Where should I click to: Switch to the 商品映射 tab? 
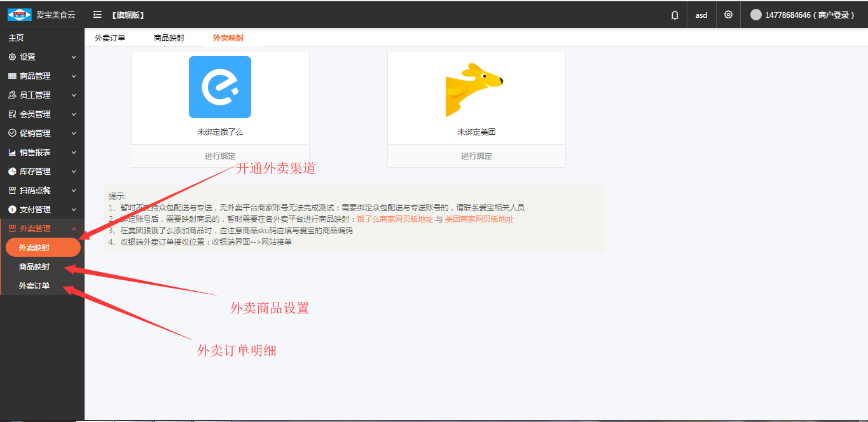(169, 38)
